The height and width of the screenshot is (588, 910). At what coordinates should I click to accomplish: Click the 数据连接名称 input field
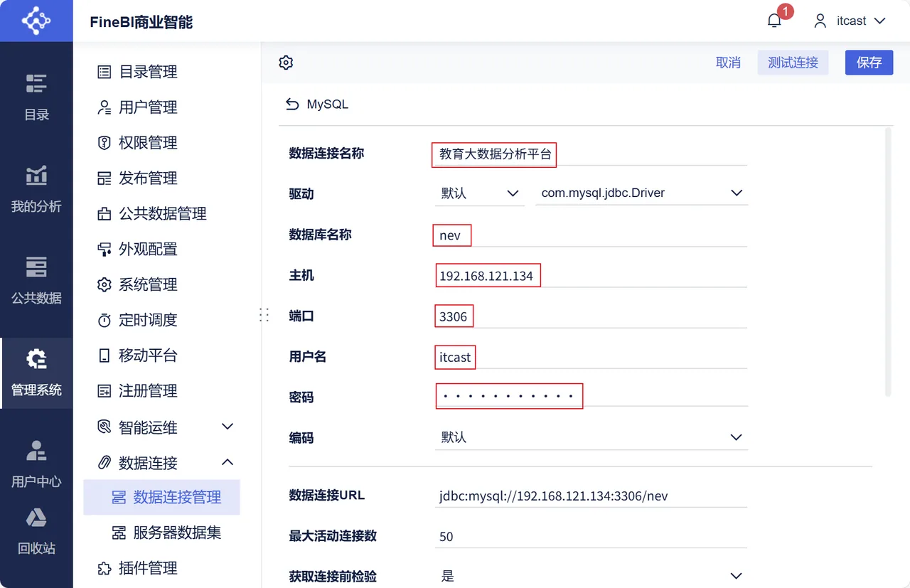coord(591,154)
